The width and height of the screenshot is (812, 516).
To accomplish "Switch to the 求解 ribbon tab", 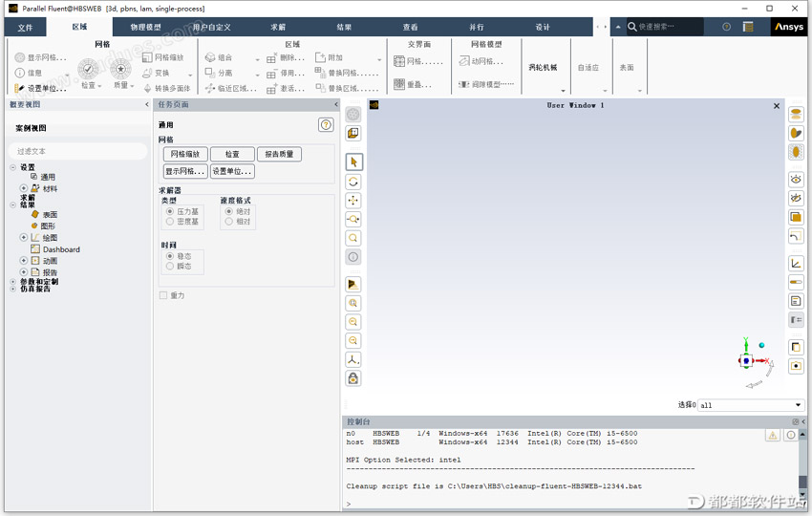I will click(278, 27).
